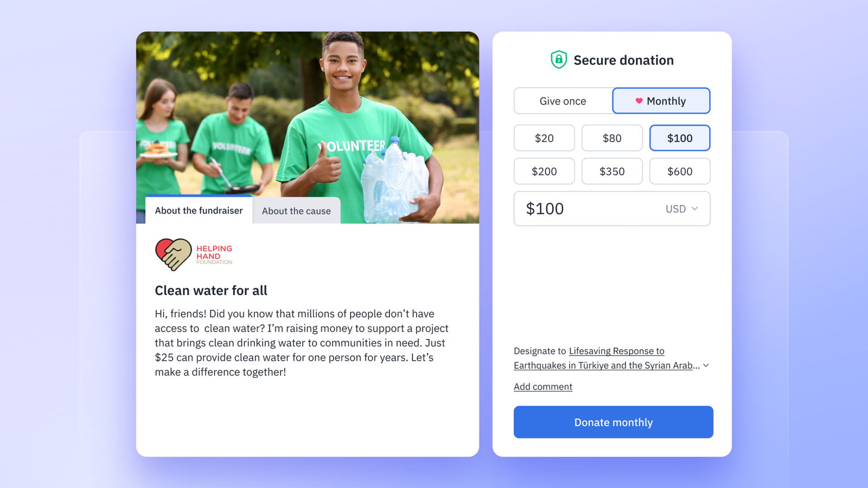Open the USD currency dropdown
The image size is (868, 488).
[682, 209]
